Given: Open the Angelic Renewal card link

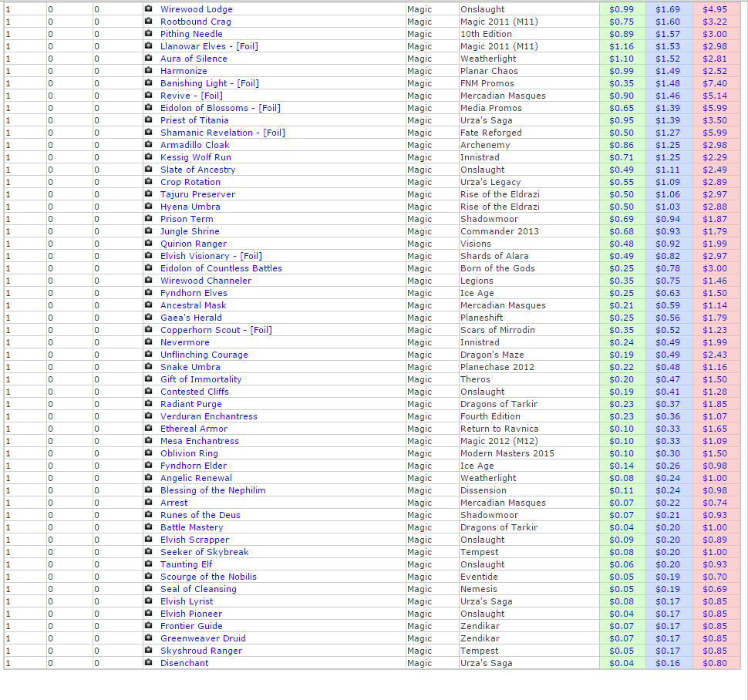Looking at the screenshot, I should click(196, 478).
